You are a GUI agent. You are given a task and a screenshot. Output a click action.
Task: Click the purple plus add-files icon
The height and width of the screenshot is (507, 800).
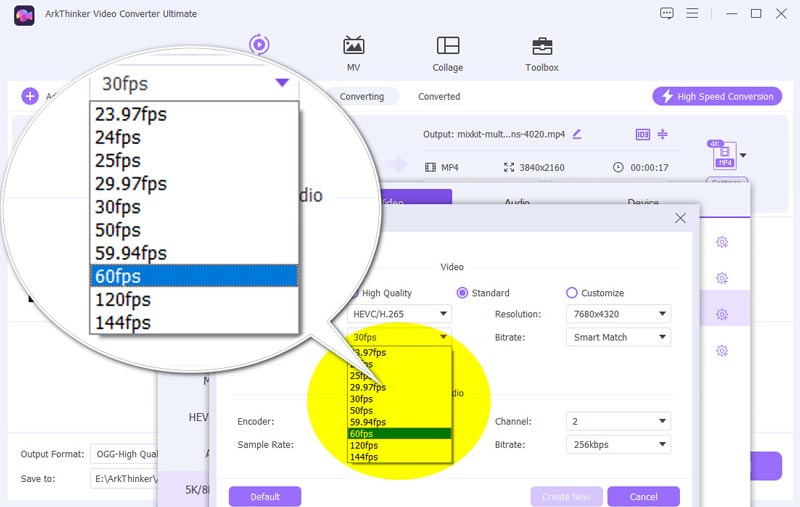pyautogui.click(x=30, y=96)
